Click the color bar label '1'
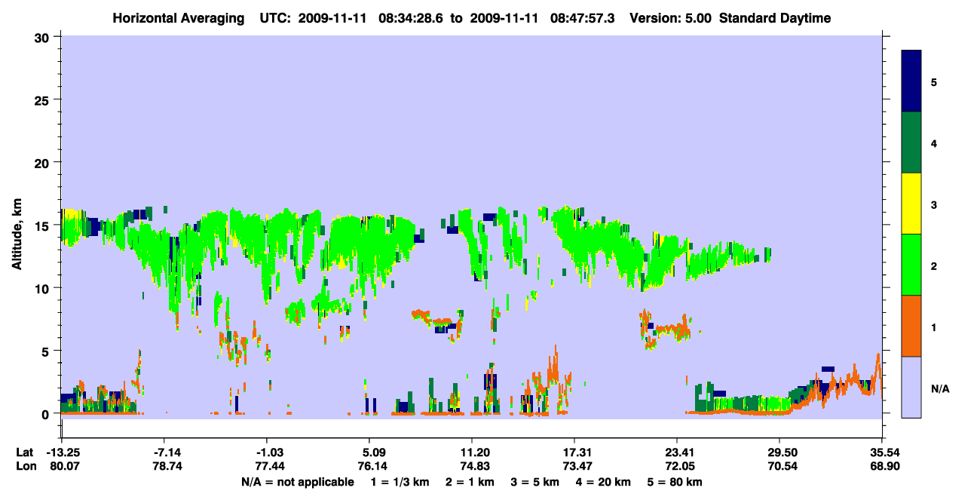Image resolution: width=980 pixels, height=503 pixels. tap(934, 326)
